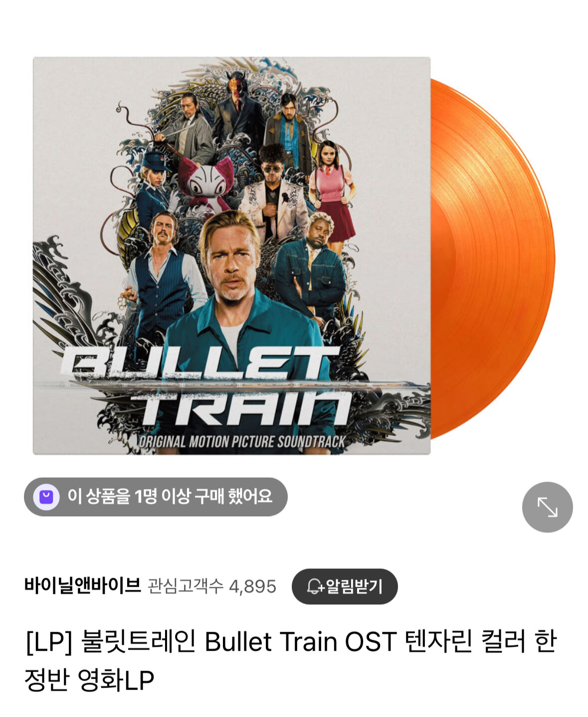Tap the Original Motion Picture Soundtrack caption
The image size is (588, 717).
(242, 442)
